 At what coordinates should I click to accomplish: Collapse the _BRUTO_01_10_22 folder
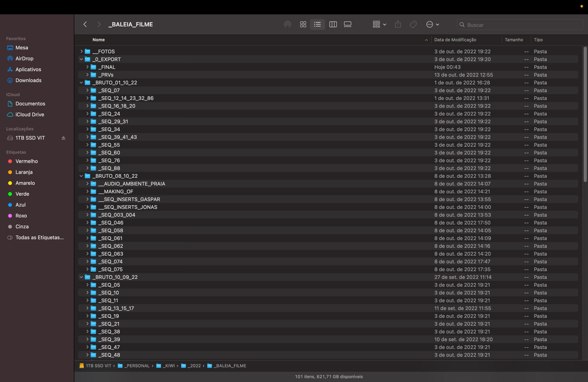point(81,83)
